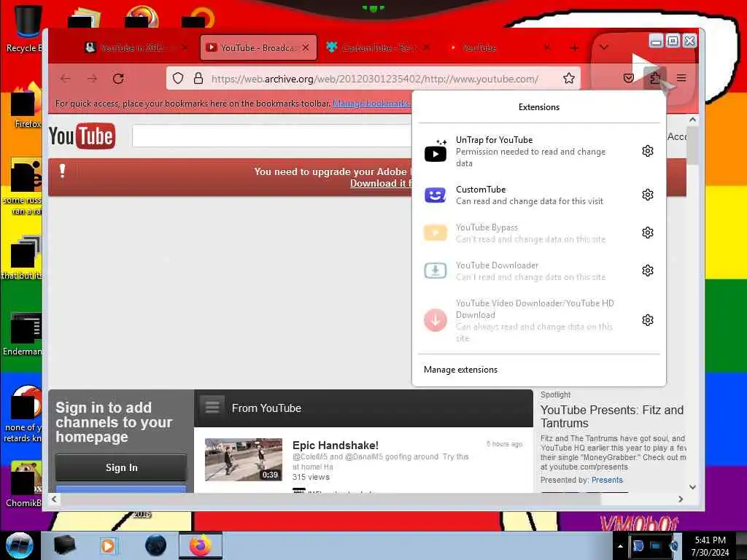Click the Download it link in warning
This screenshot has height=560, width=747.
tap(381, 184)
